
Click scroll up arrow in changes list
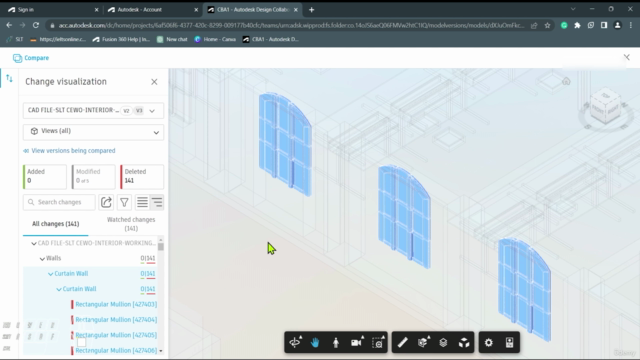161,239
